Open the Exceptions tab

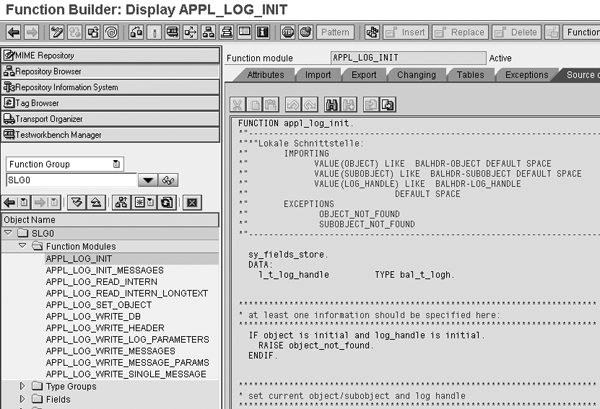pos(527,75)
